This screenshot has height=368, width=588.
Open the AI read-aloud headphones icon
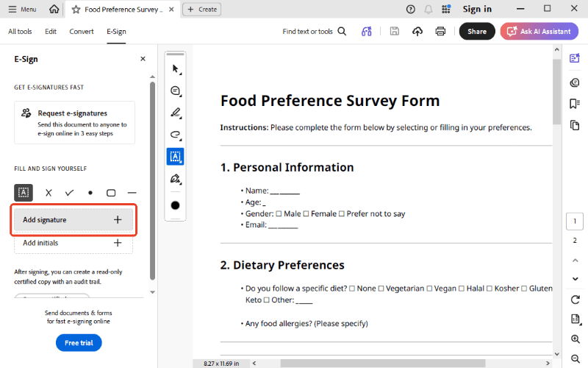click(x=366, y=32)
